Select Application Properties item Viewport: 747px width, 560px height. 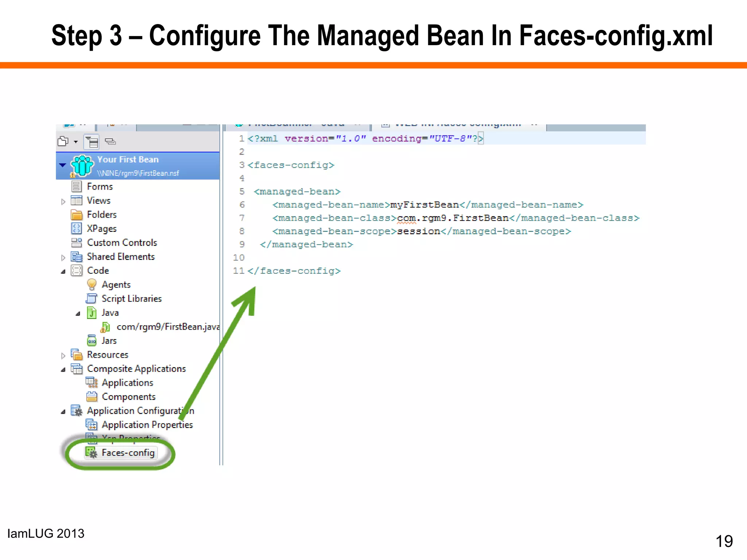click(x=147, y=425)
